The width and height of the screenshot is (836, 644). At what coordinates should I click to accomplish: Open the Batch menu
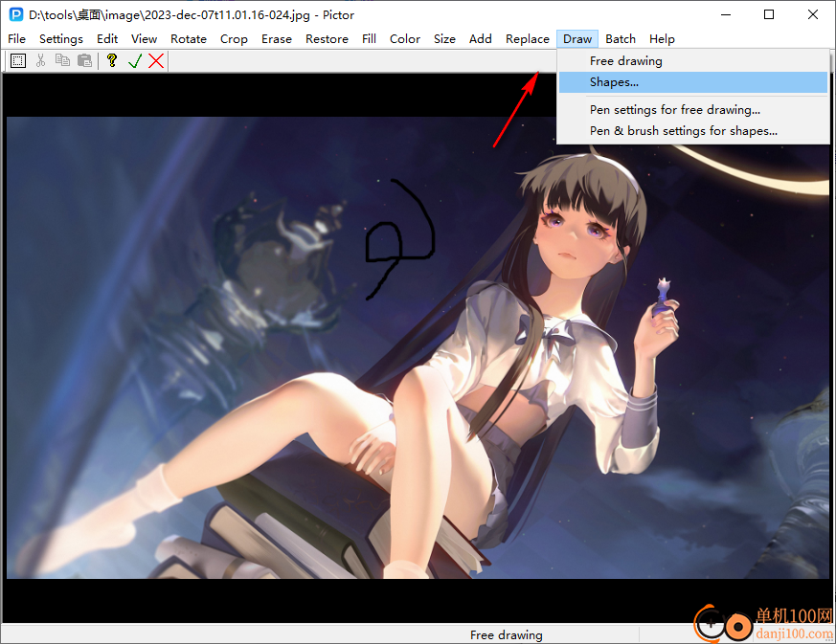coord(621,39)
